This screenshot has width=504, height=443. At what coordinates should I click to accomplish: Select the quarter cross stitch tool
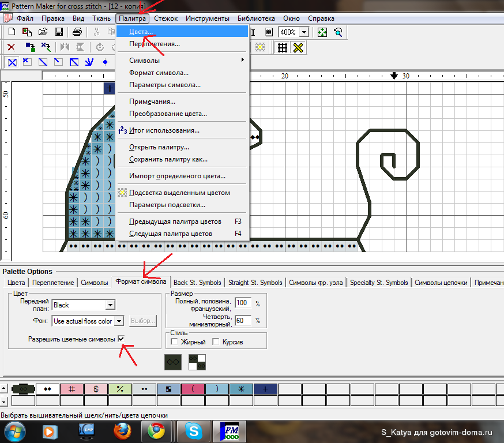tap(27, 62)
